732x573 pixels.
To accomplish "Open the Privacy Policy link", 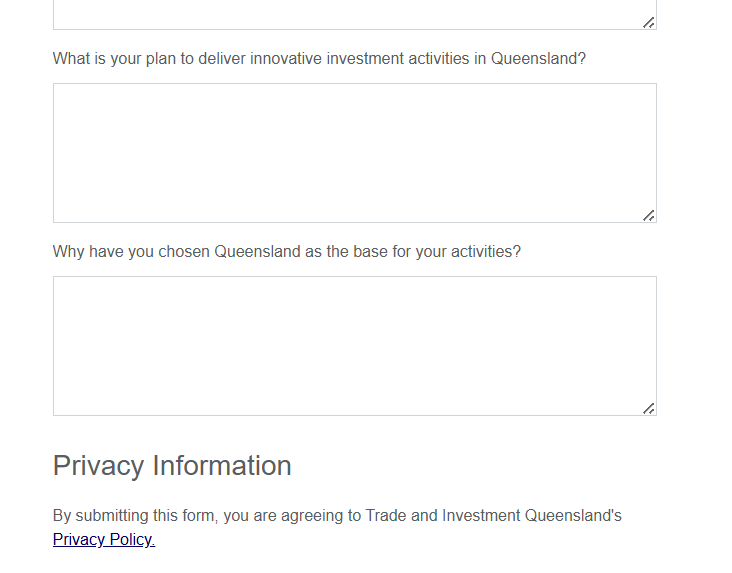I will coord(103,540).
